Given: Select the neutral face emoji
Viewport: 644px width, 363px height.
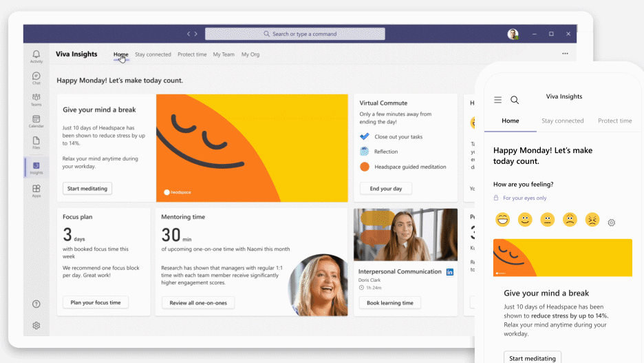Looking at the screenshot, I should click(548, 220).
